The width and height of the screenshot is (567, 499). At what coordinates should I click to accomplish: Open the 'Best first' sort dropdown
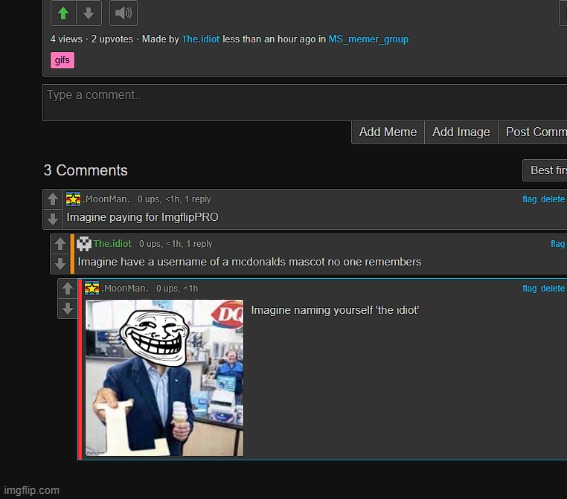pyautogui.click(x=545, y=170)
